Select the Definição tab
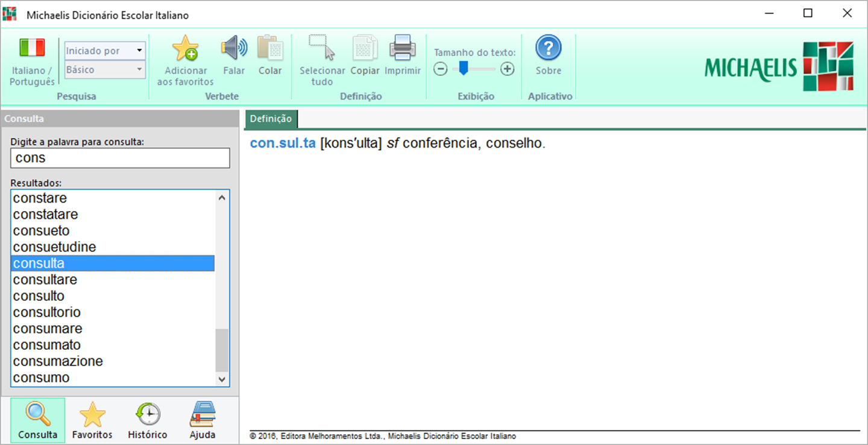 pyautogui.click(x=271, y=119)
